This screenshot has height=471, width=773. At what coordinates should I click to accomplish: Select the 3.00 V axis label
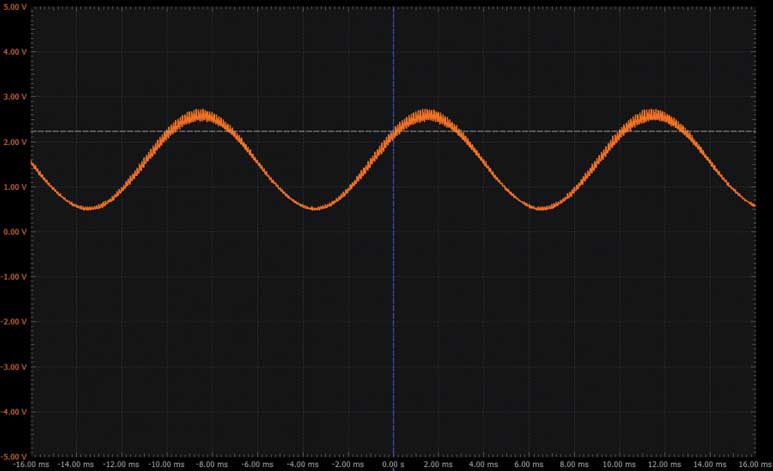pyautogui.click(x=15, y=97)
